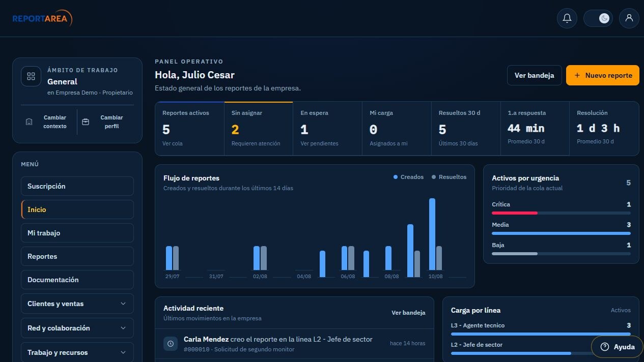Click the Cambiar perfil button
The image size is (644, 362).
coord(105,122)
